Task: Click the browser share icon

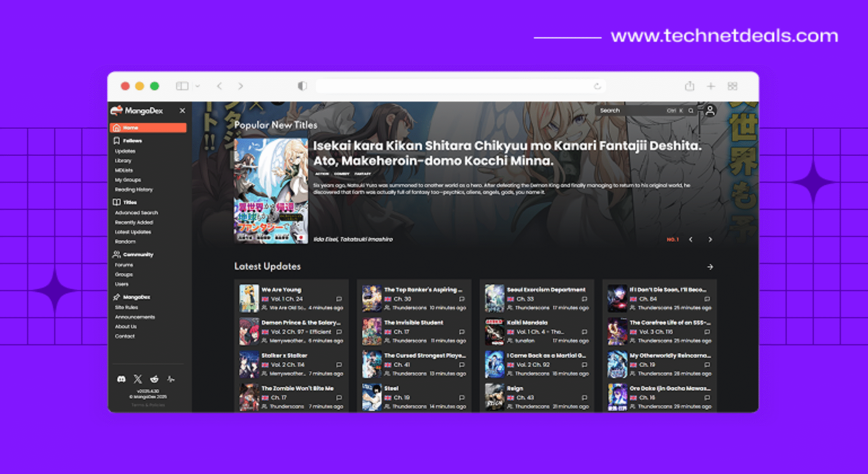Action: coord(690,86)
